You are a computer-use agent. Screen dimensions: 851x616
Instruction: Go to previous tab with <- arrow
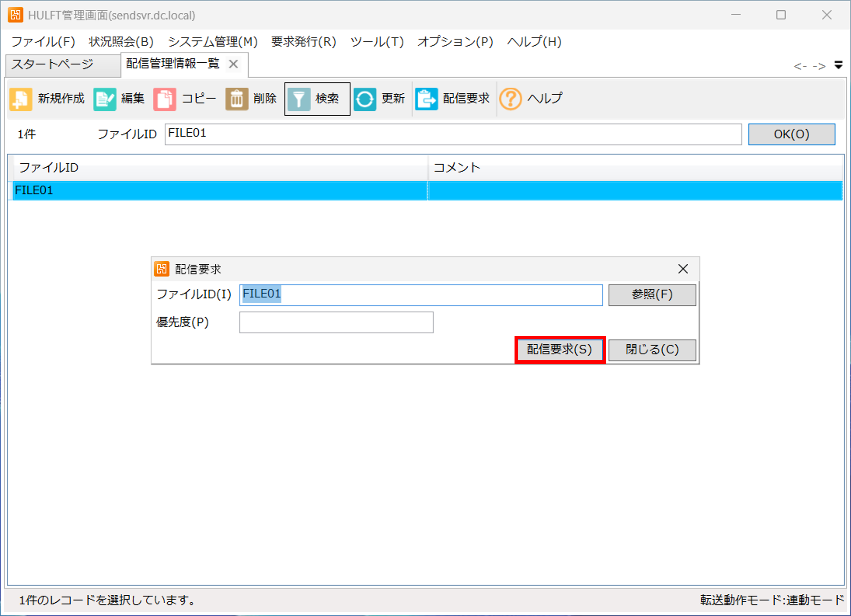click(x=800, y=66)
